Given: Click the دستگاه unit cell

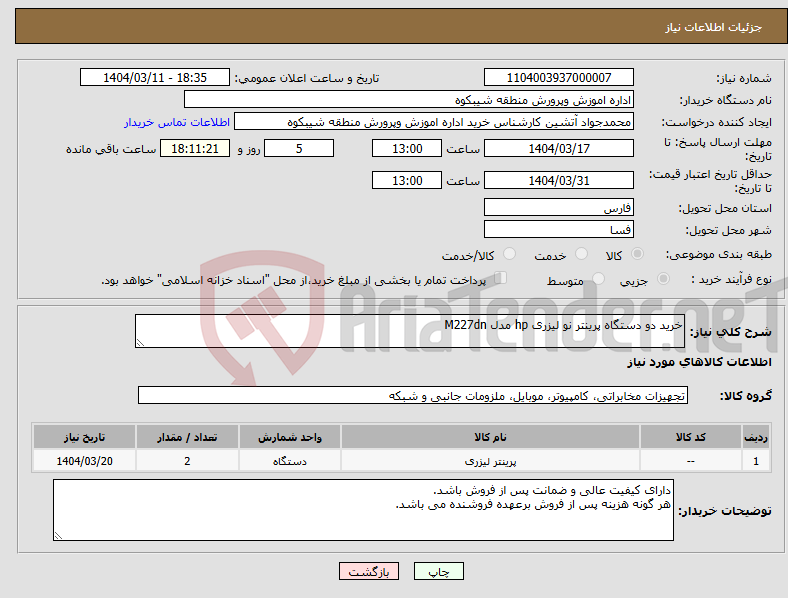Looking at the screenshot, I should [290, 461].
